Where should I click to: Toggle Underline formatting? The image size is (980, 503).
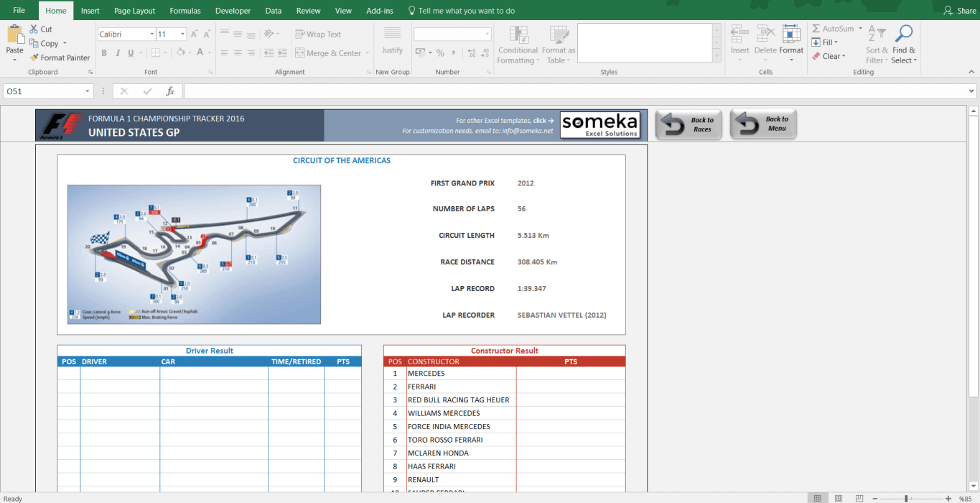click(131, 53)
